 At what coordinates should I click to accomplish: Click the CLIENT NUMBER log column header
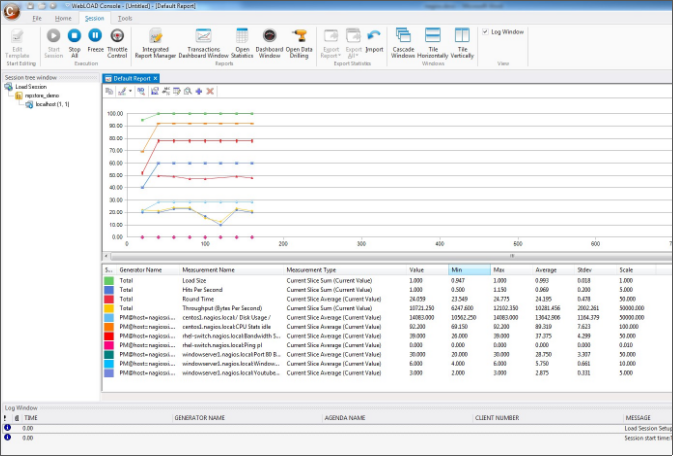497,418
